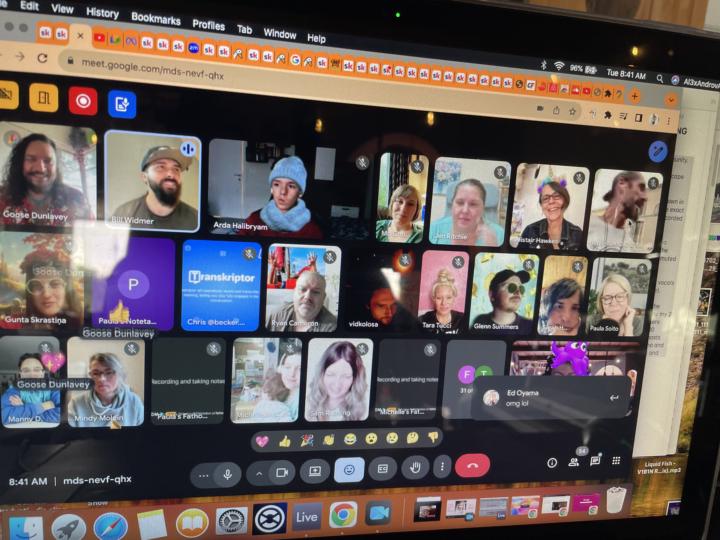Present your screen now
This screenshot has height=540, width=720.
[x=315, y=471]
